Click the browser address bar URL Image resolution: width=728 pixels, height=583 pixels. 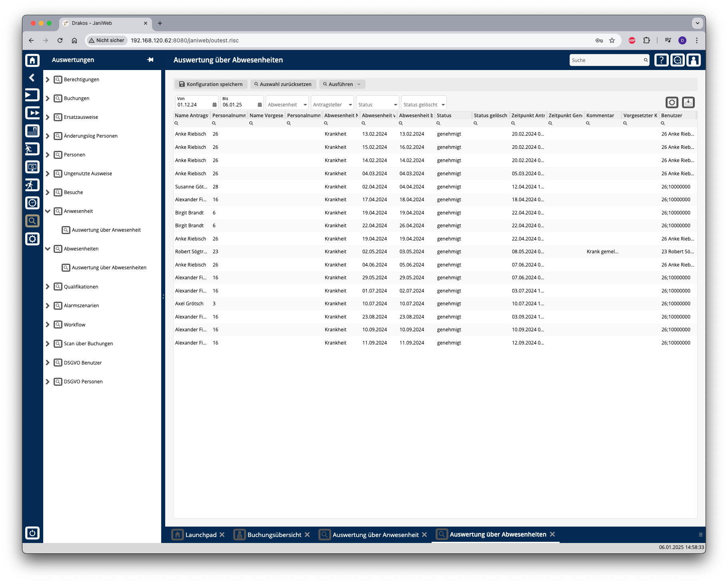click(x=185, y=40)
